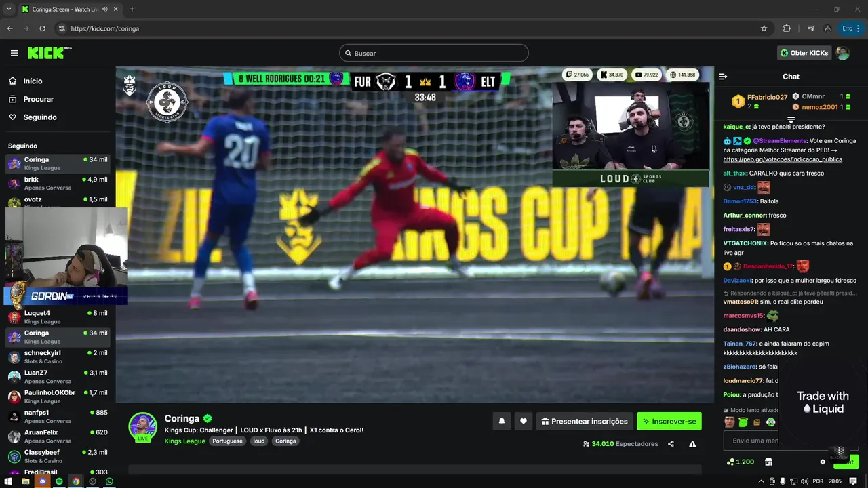Open FrediBrasil channel in sidebar
This screenshot has width=868, height=488.
click(x=58, y=472)
